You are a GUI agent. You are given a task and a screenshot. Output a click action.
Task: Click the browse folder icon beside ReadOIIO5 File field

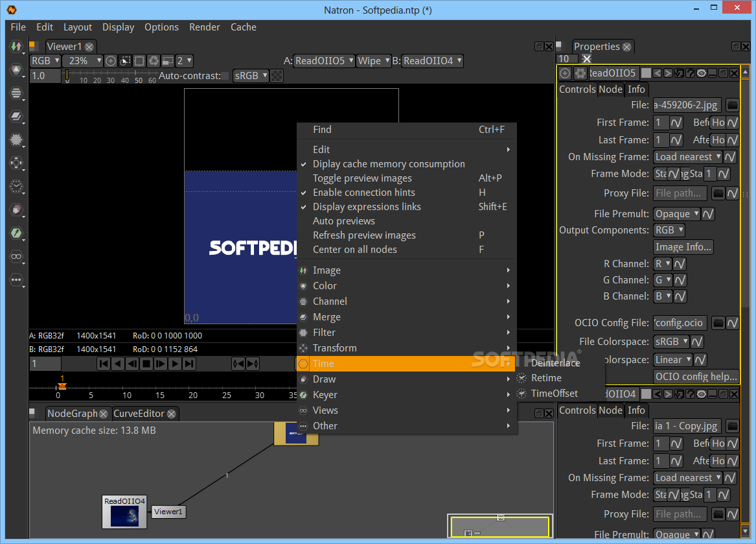pos(732,105)
